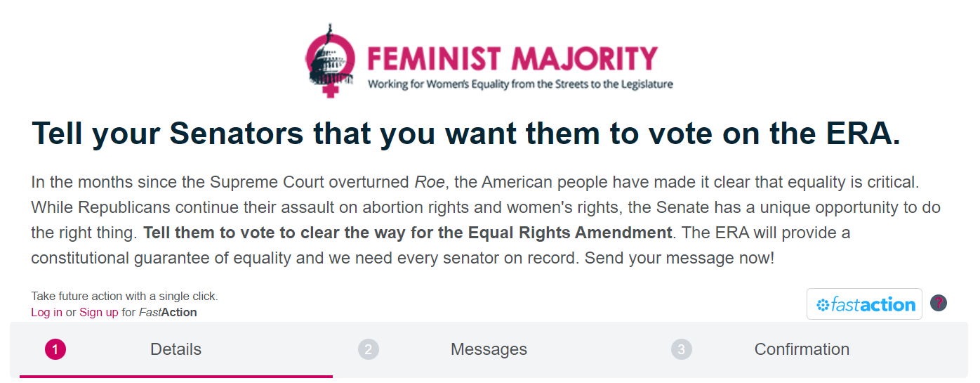Image resolution: width=980 pixels, height=383 pixels.
Task: Click 'Take future action with a single click' text
Action: [124, 296]
